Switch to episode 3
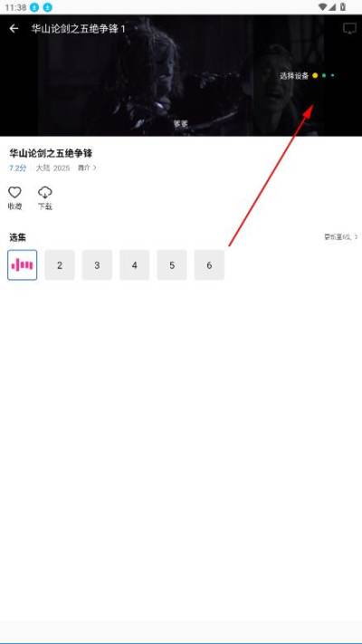Image resolution: width=362 pixels, height=644 pixels. tap(97, 264)
